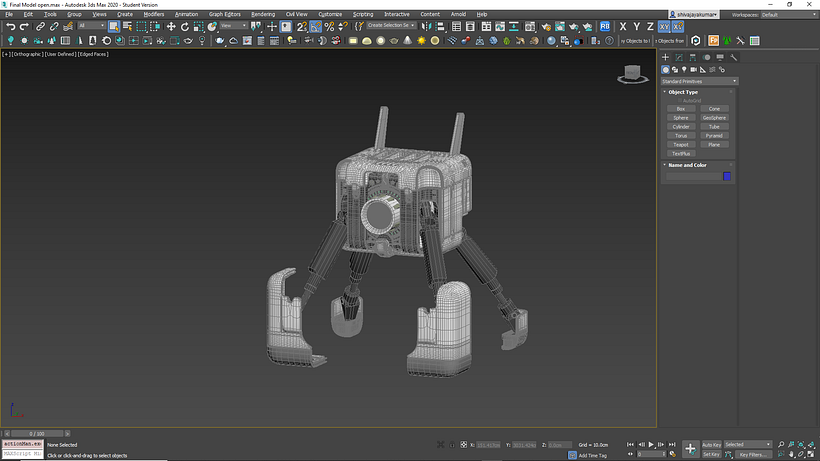Open the Render Setup teapot icon

[546, 26]
